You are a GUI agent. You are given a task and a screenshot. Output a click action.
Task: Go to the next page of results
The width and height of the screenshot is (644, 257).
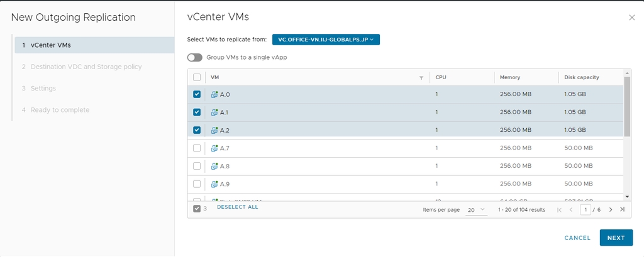point(611,209)
